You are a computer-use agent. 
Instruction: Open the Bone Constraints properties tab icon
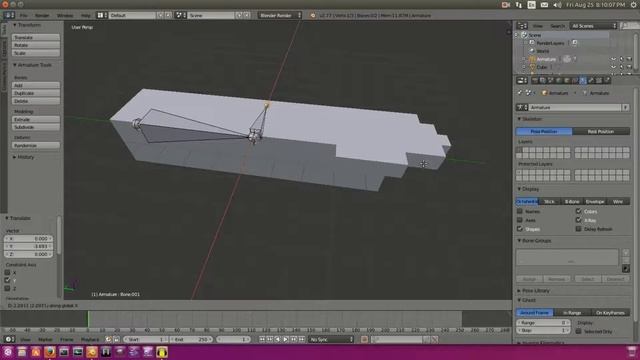(599, 80)
